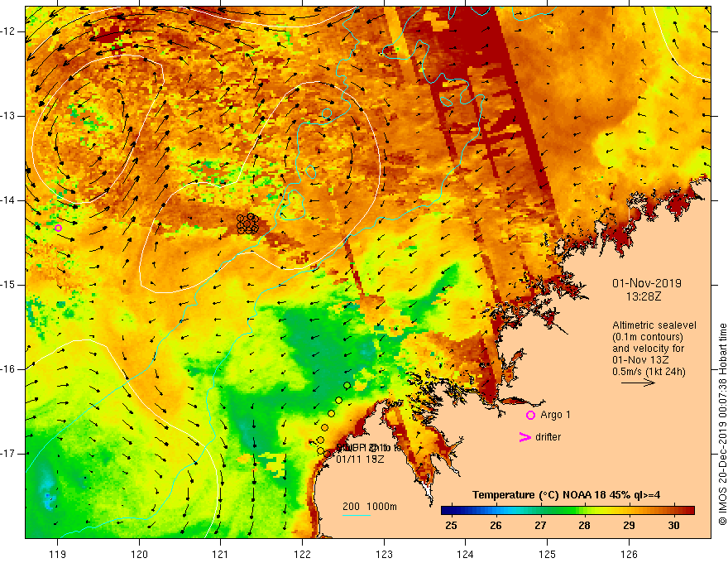
Task: Click the '01-Nov 13Z' velocity date text
Action: click(642, 360)
